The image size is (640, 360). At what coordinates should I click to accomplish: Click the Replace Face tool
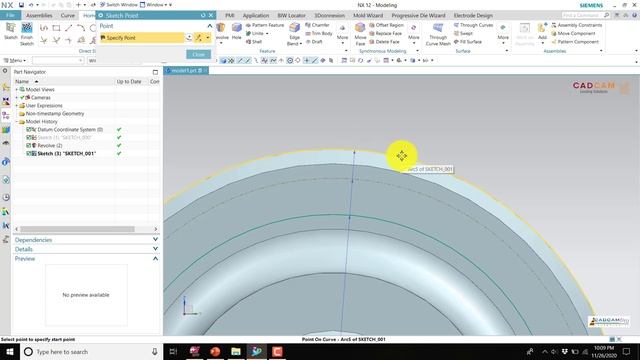pos(385,33)
